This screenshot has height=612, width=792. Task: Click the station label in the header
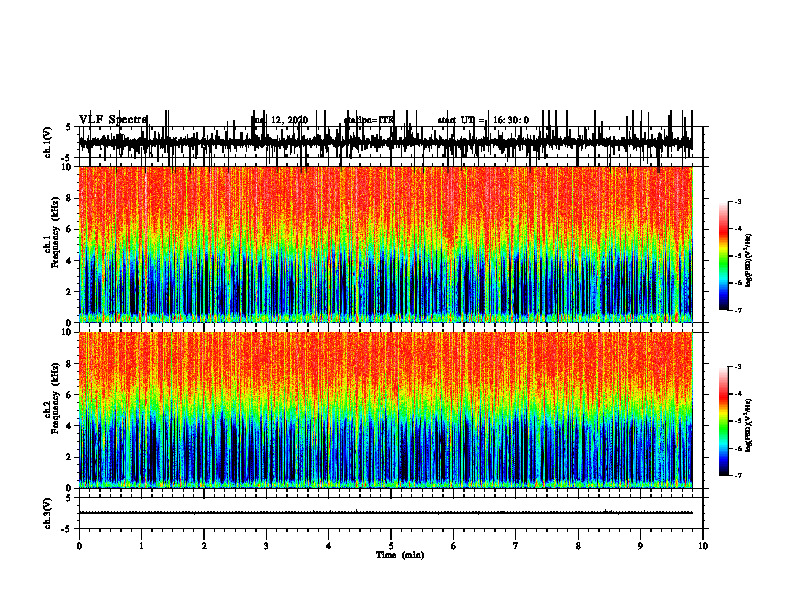coord(369,120)
